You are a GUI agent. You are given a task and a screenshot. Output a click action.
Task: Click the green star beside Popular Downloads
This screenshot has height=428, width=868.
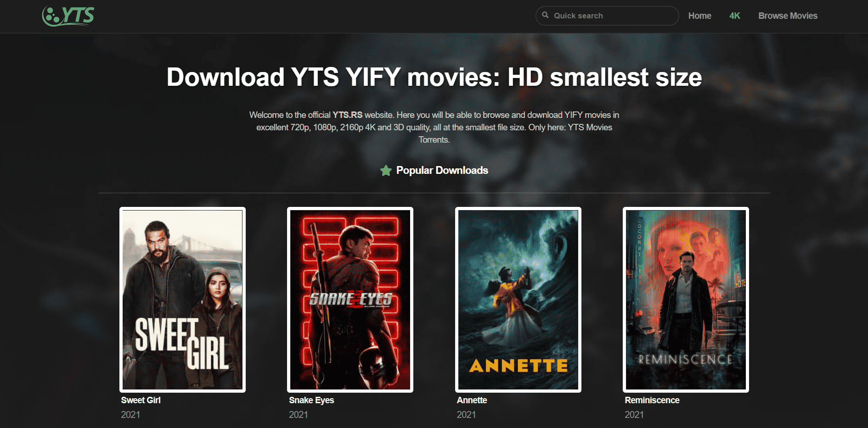[x=386, y=171]
